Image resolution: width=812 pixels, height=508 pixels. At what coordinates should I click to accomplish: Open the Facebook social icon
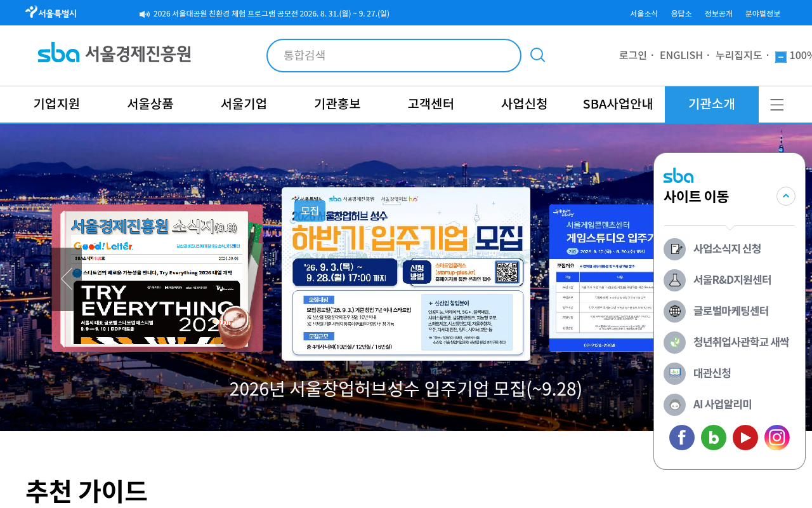[682, 438]
